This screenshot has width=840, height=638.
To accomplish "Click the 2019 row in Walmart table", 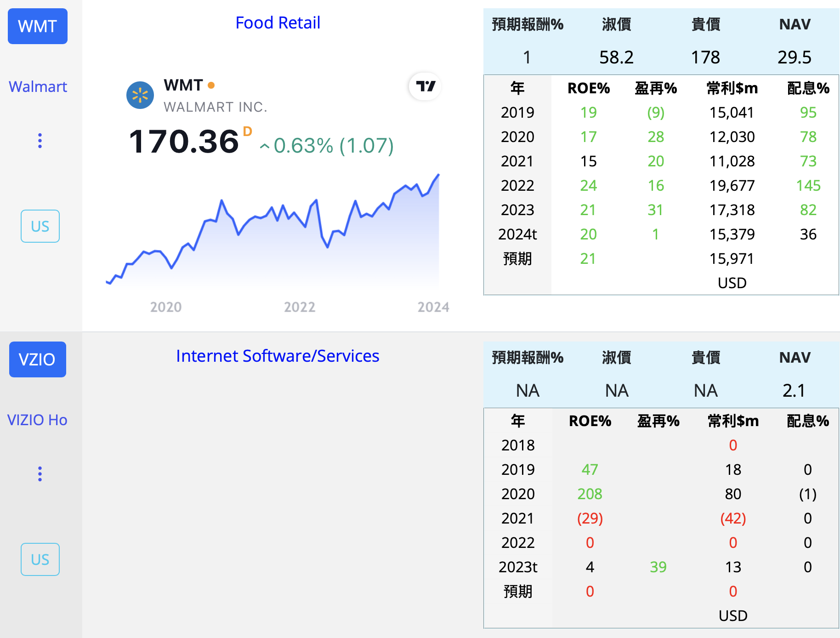I will tap(661, 112).
